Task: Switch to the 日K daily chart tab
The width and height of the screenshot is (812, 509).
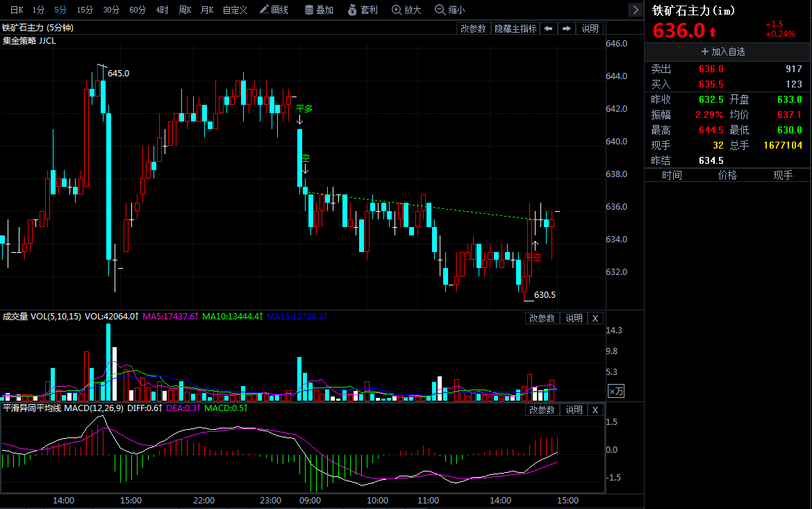Action: pos(16,10)
